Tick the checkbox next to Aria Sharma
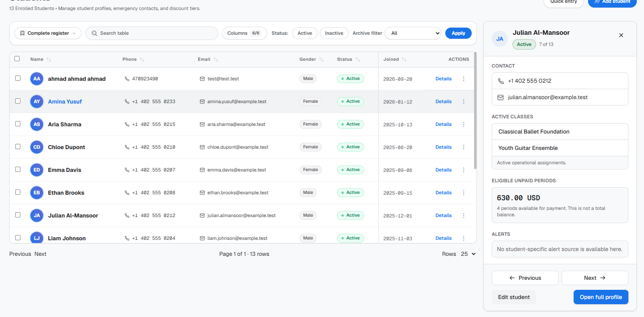The height and width of the screenshot is (317, 644). 18,124
